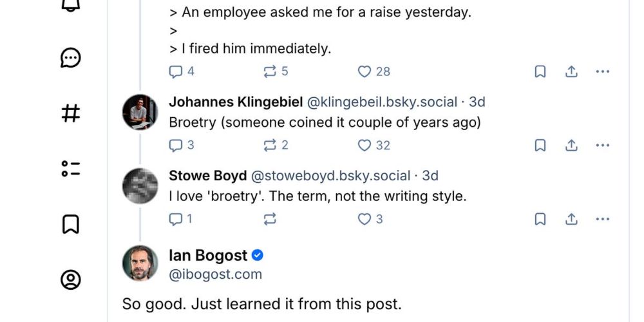Open Lists icon in sidebar
644x322 pixels.
tap(70, 169)
